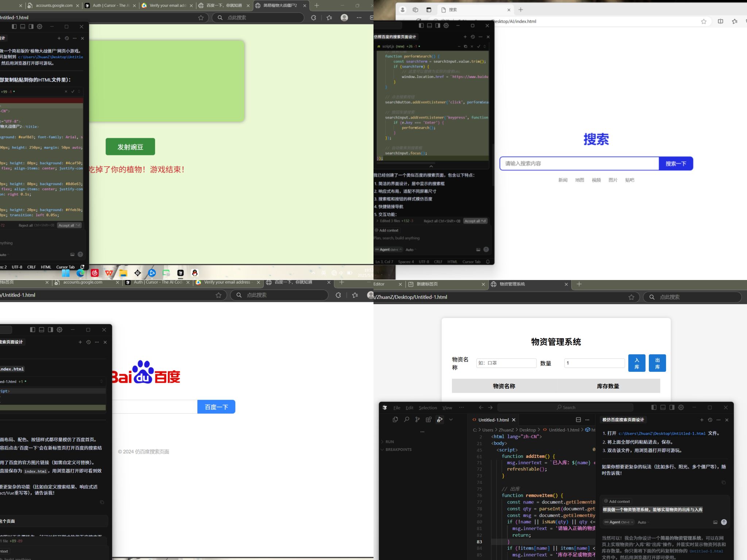Open WPS Office from the taskbar
This screenshot has width=747, height=560.
point(109,273)
